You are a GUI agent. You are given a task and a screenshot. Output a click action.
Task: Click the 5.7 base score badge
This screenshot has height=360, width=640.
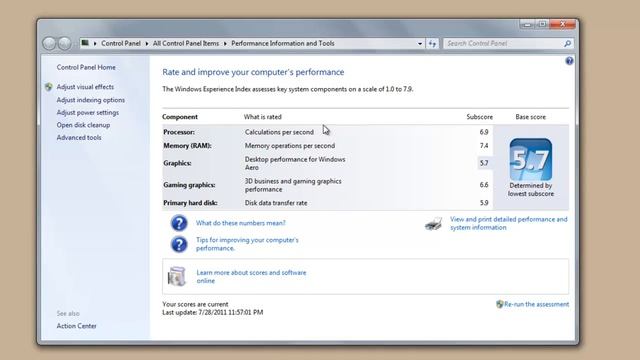(531, 160)
